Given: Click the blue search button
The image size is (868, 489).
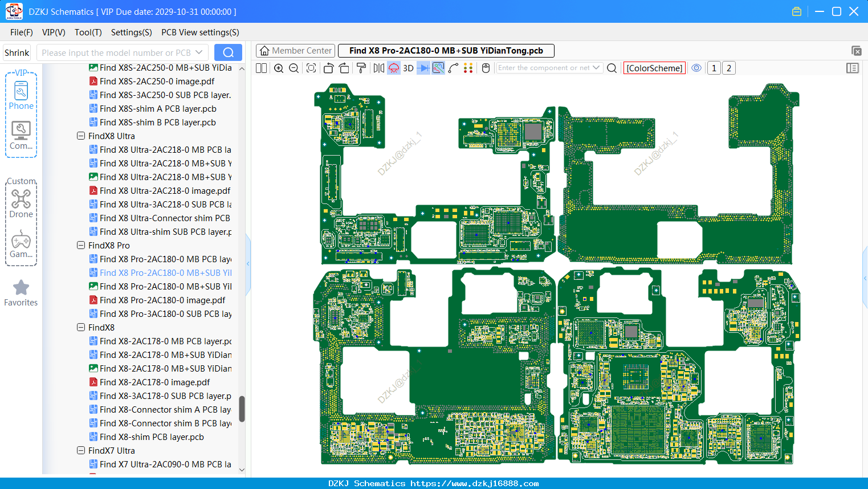Looking at the screenshot, I should (228, 52).
